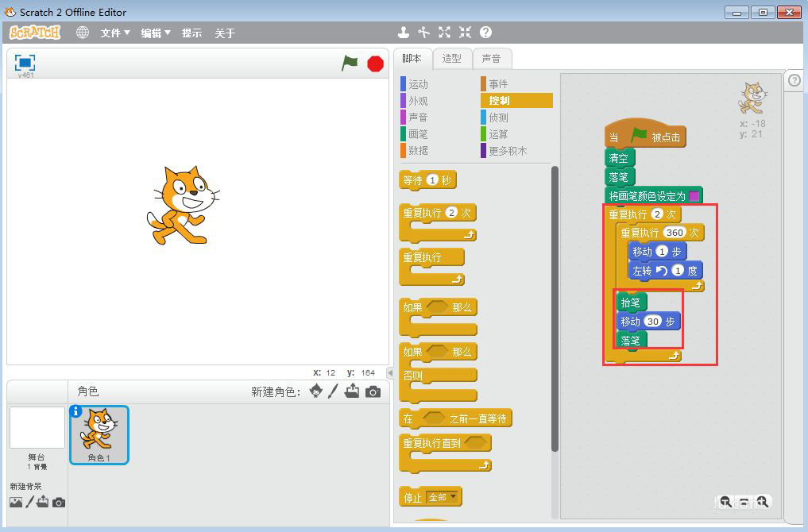Select the Delete scissors tool

423,33
